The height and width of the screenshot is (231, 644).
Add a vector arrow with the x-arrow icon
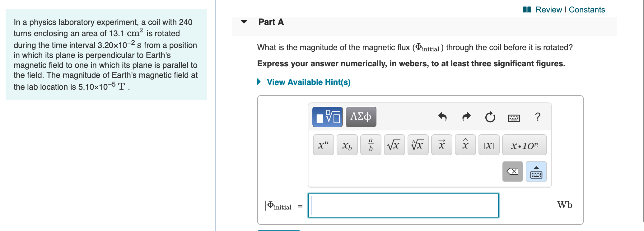coord(441,144)
